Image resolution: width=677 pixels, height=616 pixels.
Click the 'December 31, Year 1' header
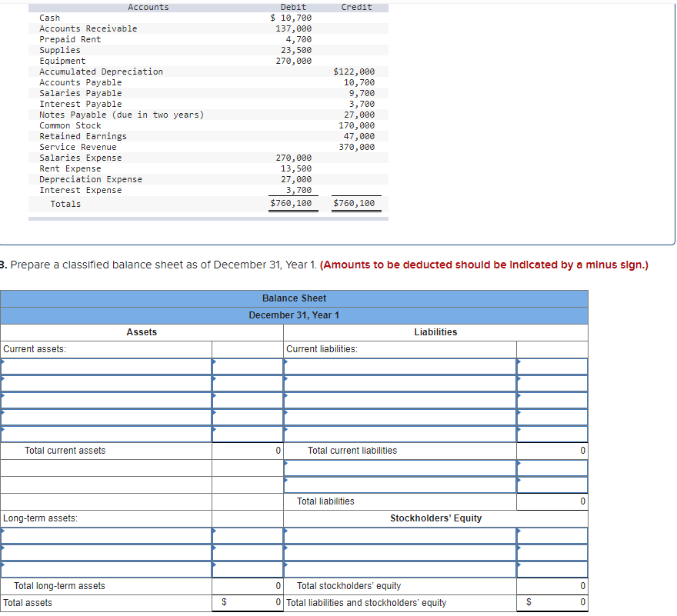[x=294, y=315]
